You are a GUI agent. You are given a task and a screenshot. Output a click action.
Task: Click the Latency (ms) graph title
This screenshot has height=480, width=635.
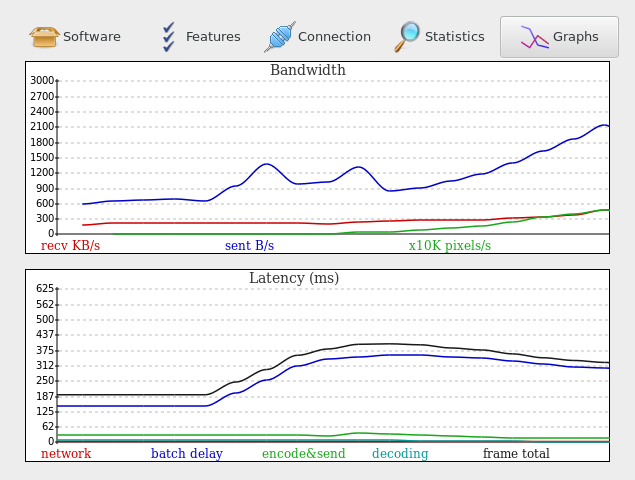coord(294,278)
